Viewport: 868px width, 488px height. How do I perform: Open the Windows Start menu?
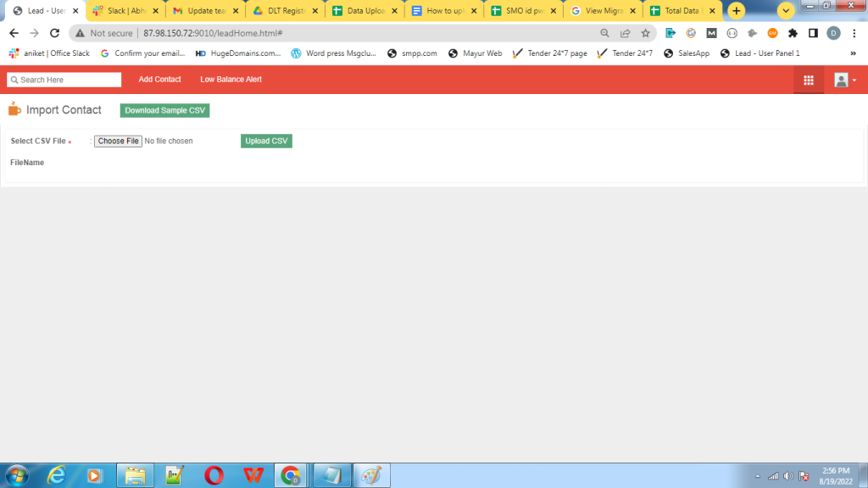[16, 475]
